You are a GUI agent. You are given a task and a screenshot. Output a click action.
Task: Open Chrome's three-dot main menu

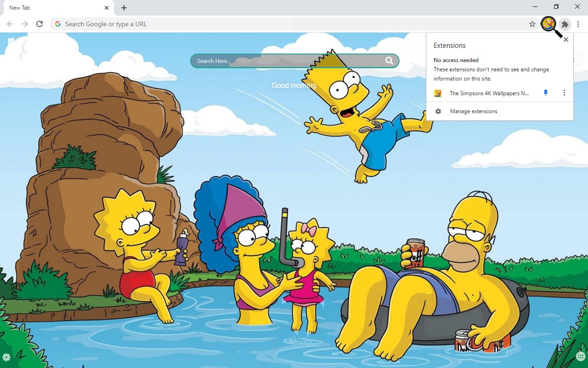[578, 24]
